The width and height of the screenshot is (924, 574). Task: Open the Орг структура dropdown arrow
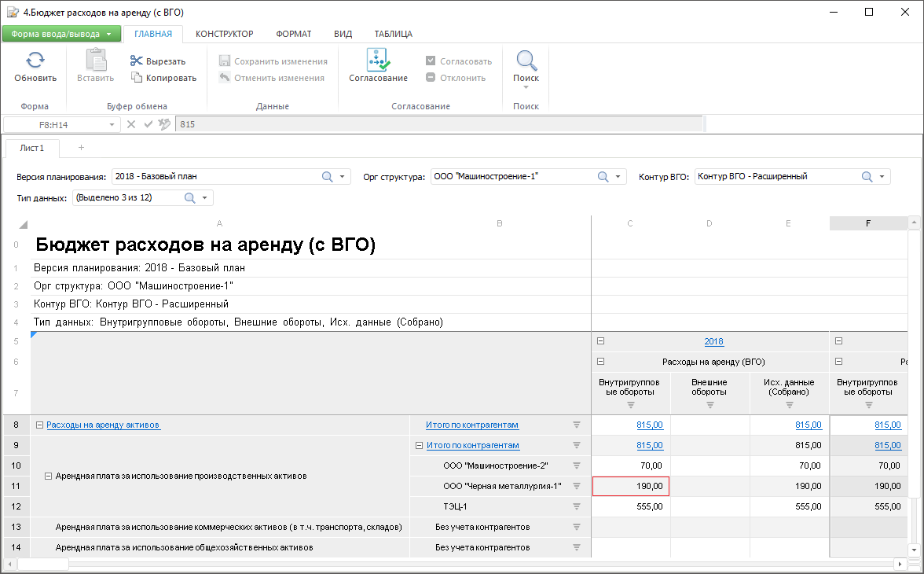pos(618,177)
